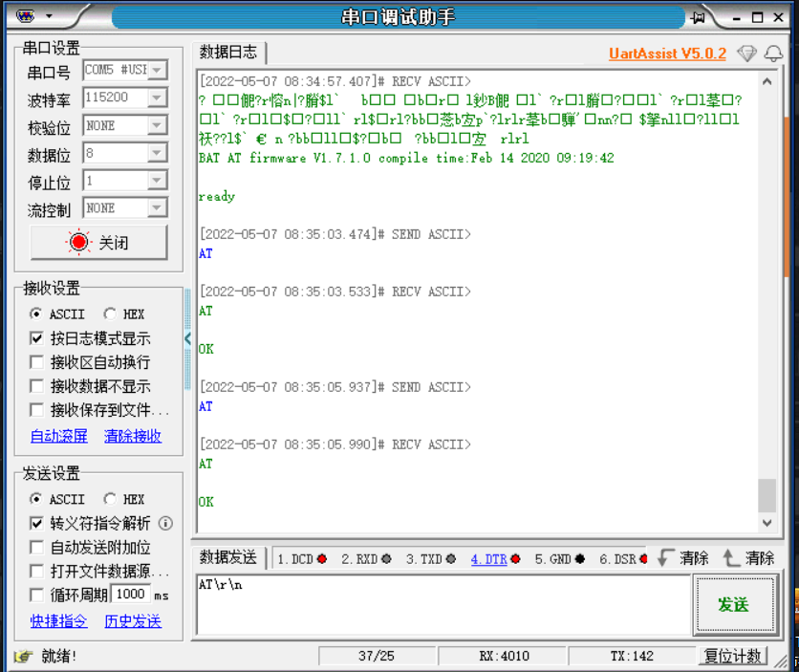Click the 清除接收 link
799x672 pixels.
(x=133, y=436)
